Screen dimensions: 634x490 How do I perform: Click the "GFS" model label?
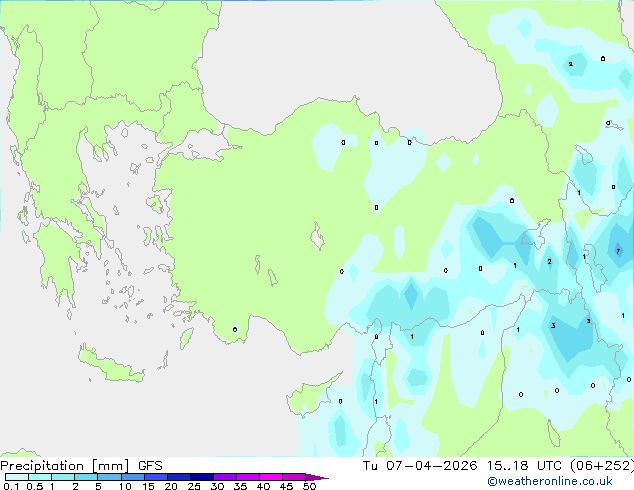click(150, 466)
